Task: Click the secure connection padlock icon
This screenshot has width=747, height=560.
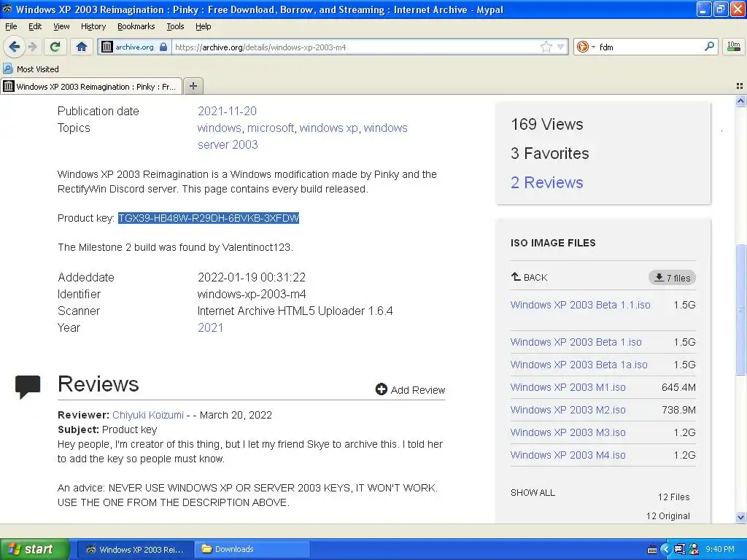Action: (x=163, y=47)
